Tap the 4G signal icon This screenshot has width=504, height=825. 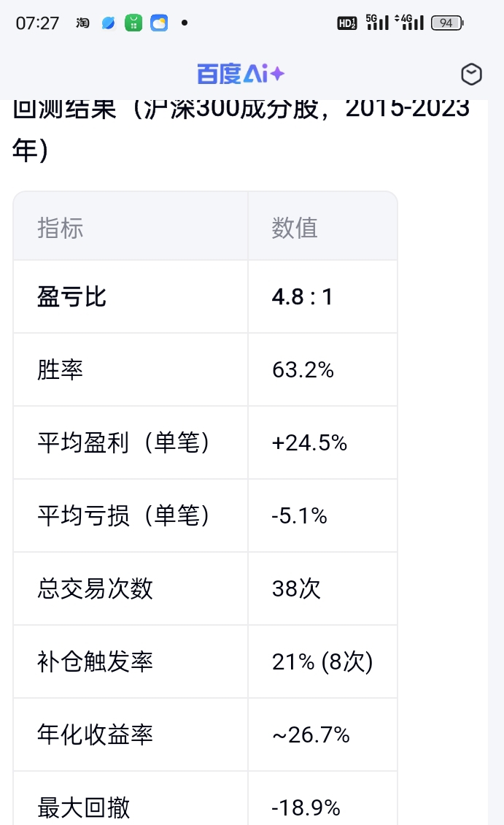pos(409,22)
